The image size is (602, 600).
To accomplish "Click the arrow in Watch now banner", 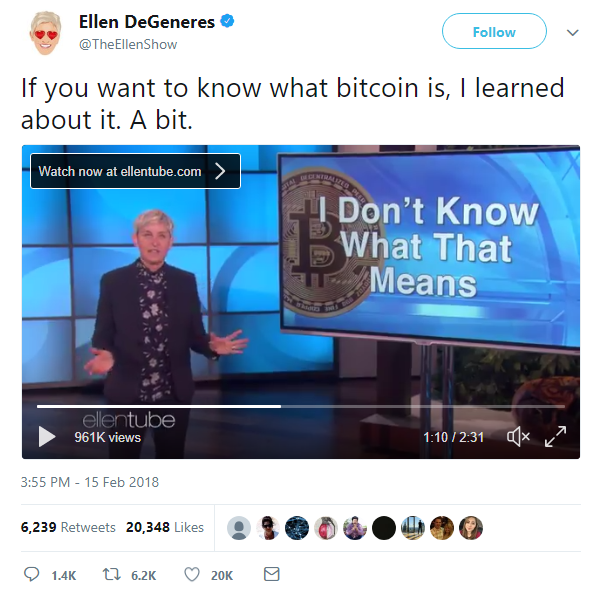I will pyautogui.click(x=220, y=171).
